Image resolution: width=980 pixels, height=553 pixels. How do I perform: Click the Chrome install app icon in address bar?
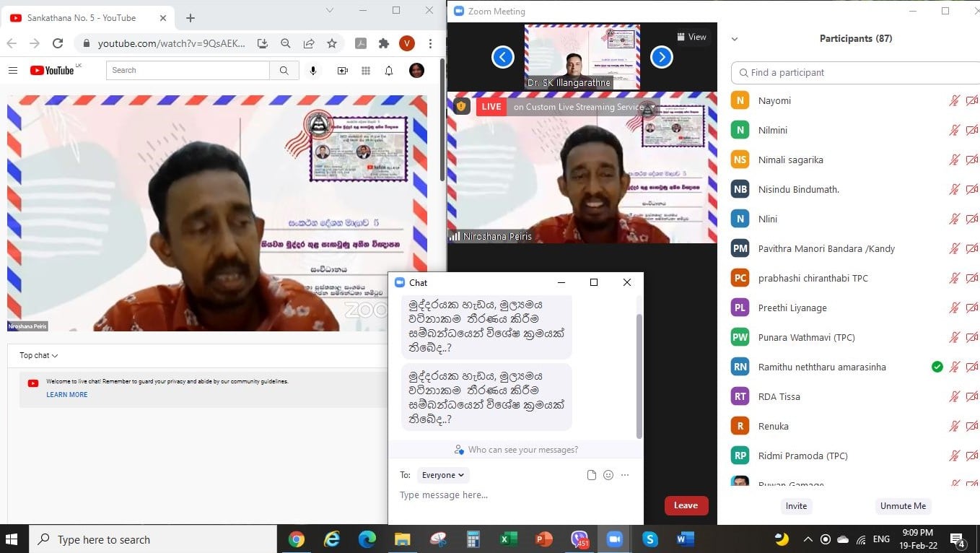263,43
